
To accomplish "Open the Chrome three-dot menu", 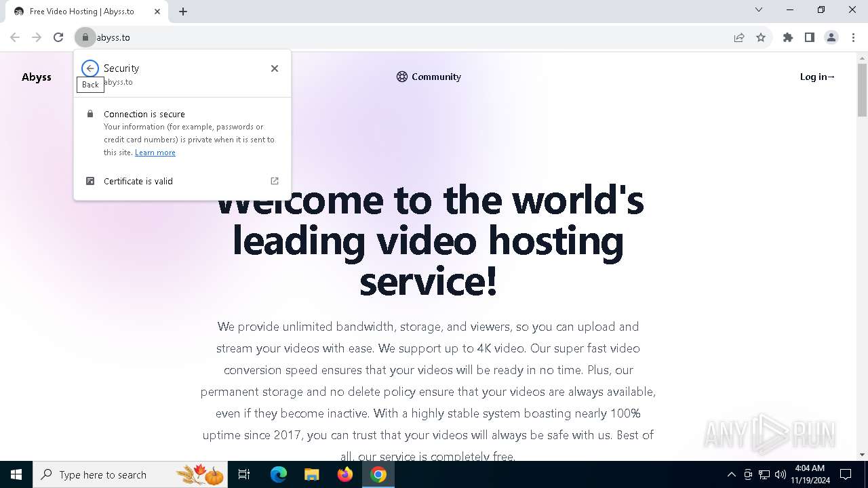I will pyautogui.click(x=853, y=37).
